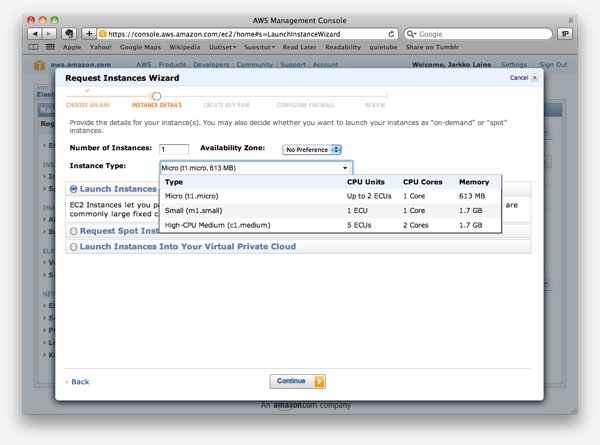Click the browser forward arrow button
The image size is (600, 445).
click(49, 33)
